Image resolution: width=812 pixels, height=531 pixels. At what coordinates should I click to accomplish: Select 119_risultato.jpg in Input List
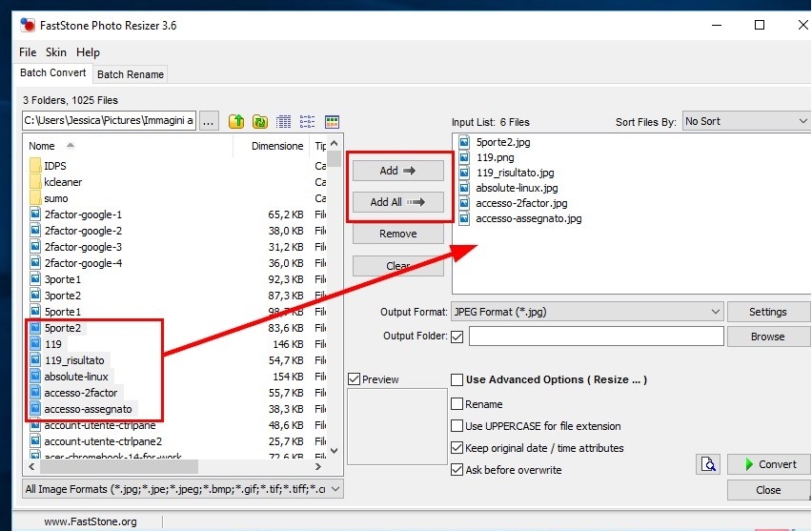(515, 173)
